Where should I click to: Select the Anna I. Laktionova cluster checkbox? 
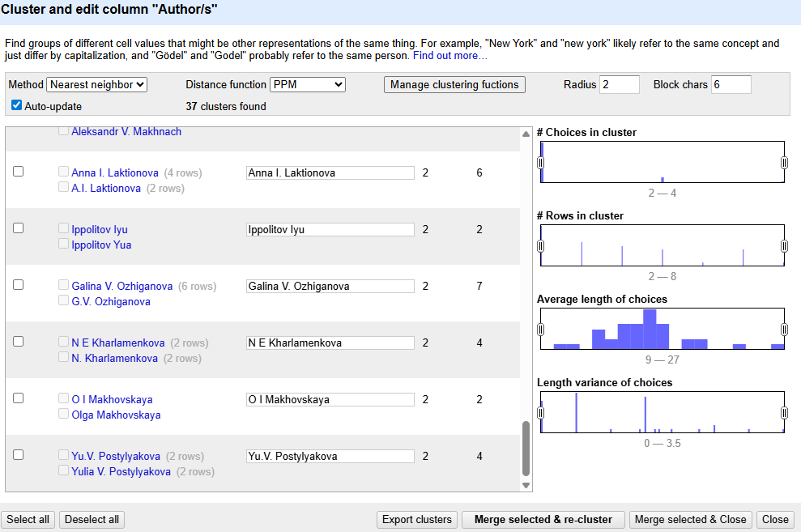19,172
